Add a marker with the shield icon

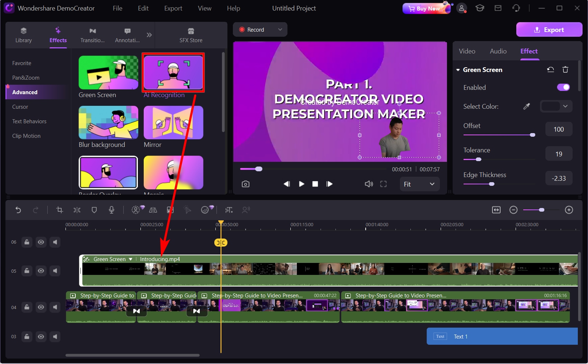[94, 210]
